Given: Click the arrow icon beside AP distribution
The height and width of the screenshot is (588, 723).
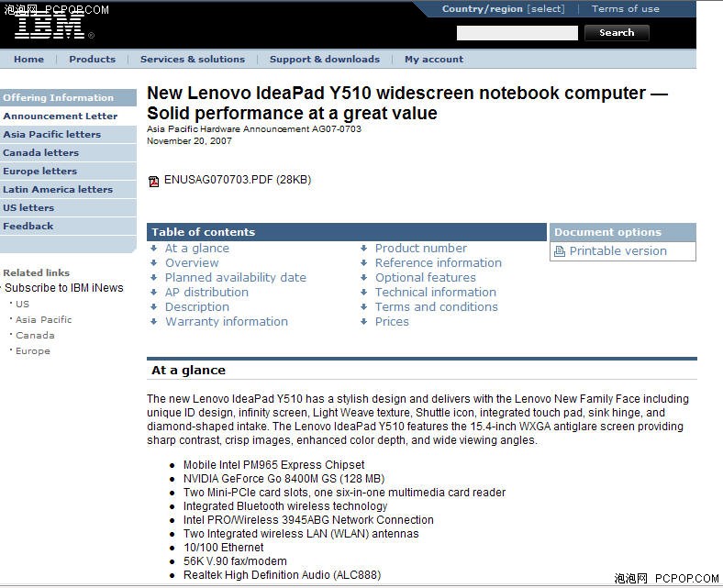Looking at the screenshot, I should pos(154,293).
